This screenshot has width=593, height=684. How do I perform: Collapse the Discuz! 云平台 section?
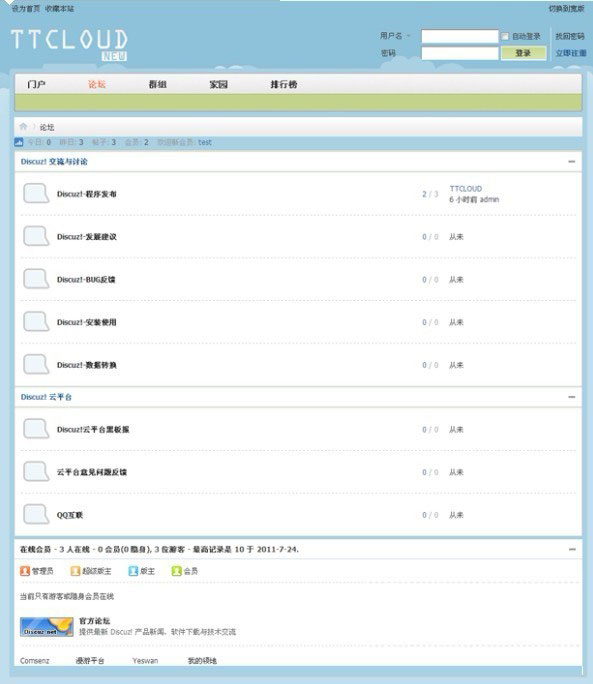[x=572, y=397]
